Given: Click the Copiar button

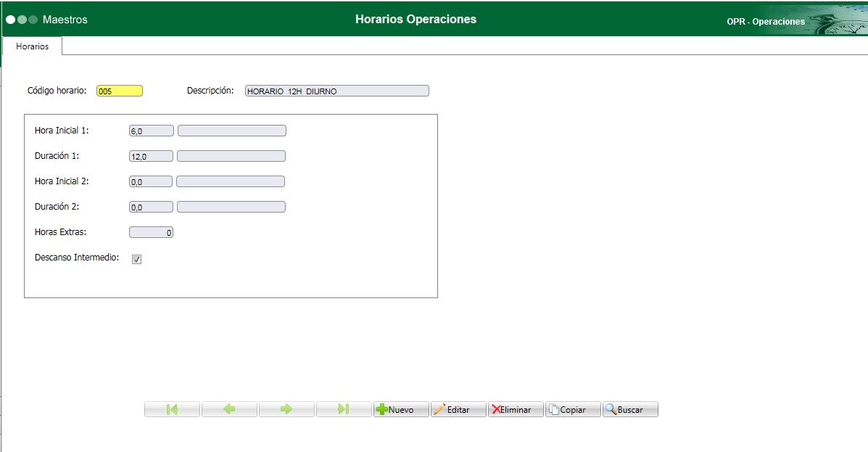Looking at the screenshot, I should coord(573,409).
